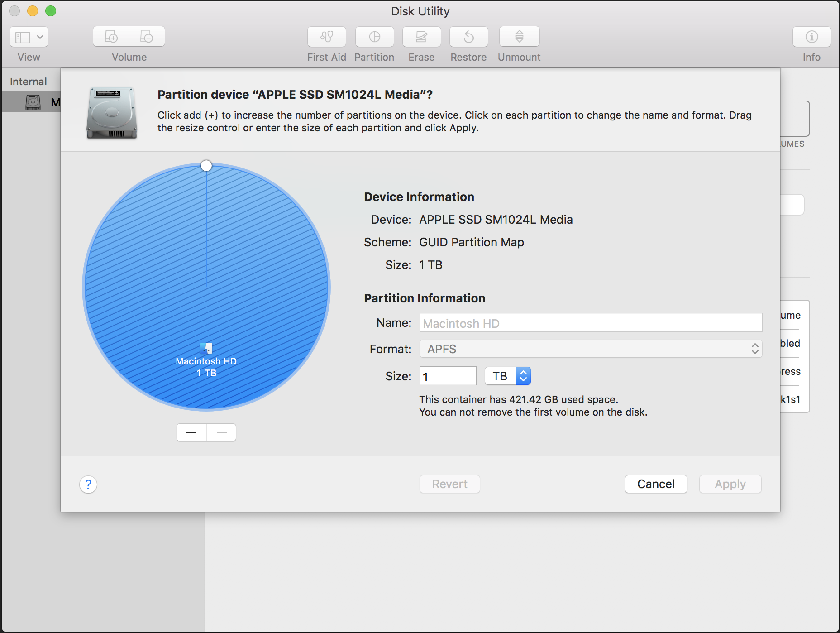Click the disabled minus partition button
Screen dimensions: 840x633
(x=221, y=432)
